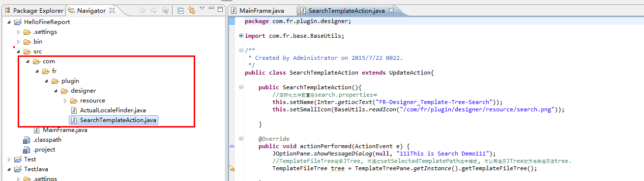This screenshot has height=181, width=644.
Task: Expand the Test project
Action: [9, 159]
